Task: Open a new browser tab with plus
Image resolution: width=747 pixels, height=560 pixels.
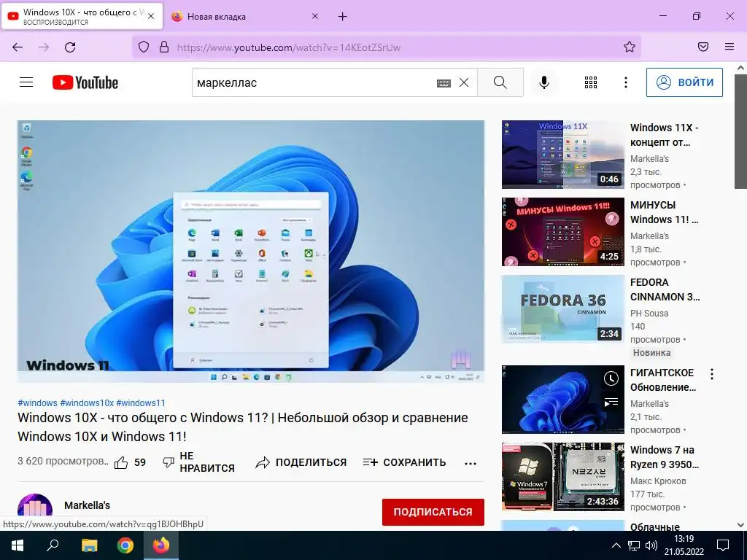Action: [343, 17]
